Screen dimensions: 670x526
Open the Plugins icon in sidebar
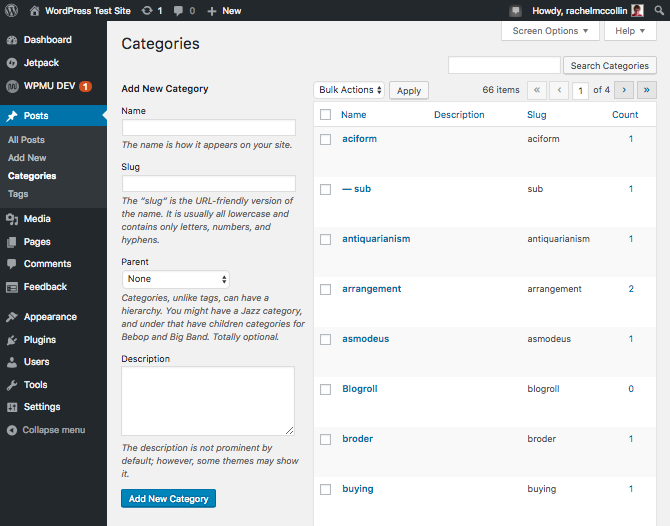[12, 340]
